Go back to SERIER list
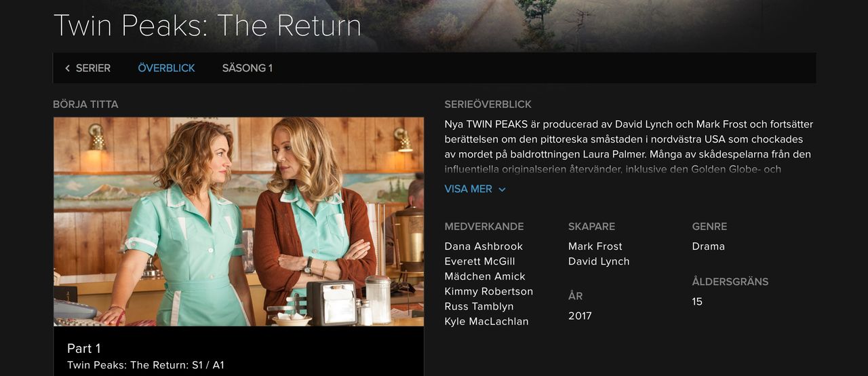The height and width of the screenshot is (376, 868). 93,68
